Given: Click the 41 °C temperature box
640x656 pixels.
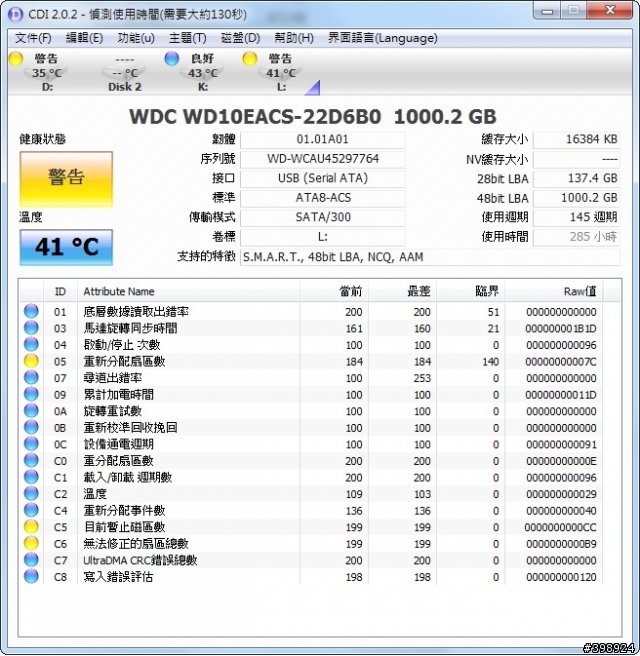Looking at the screenshot, I should pyautogui.click(x=66, y=247).
